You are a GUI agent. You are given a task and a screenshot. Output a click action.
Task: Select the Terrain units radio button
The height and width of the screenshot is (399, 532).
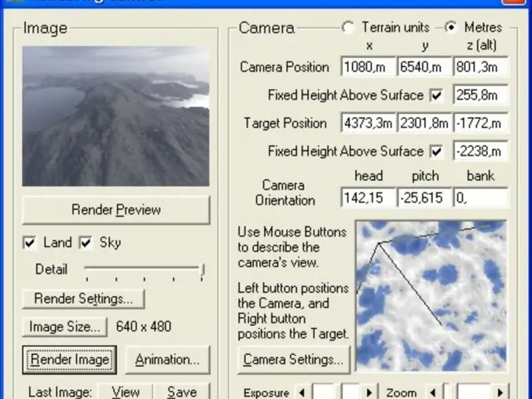click(x=348, y=28)
